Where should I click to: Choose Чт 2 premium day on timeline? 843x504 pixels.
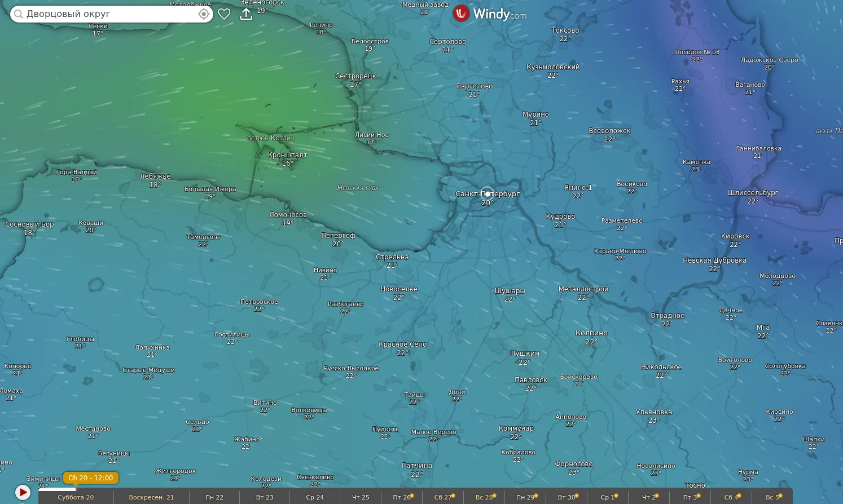click(x=649, y=497)
